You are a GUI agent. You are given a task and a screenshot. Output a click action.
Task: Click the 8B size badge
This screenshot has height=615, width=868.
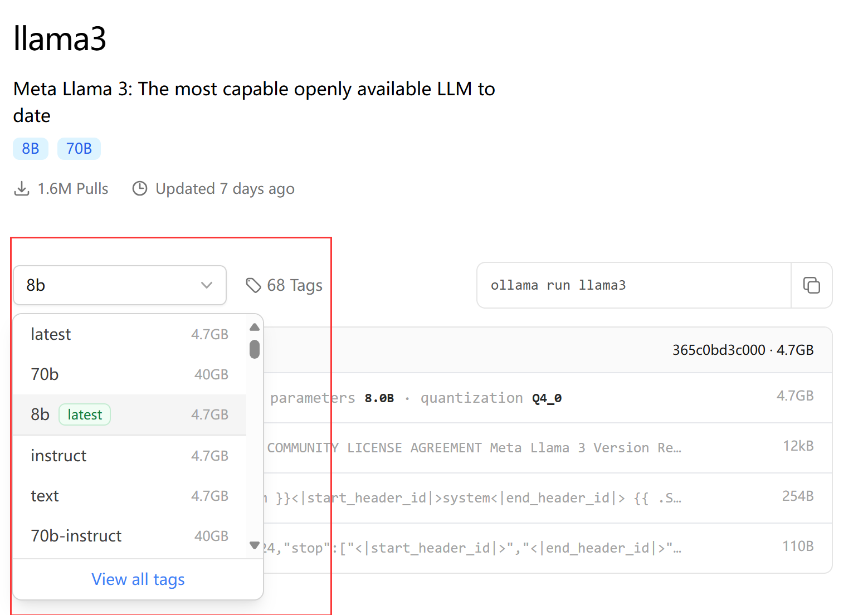click(x=31, y=149)
